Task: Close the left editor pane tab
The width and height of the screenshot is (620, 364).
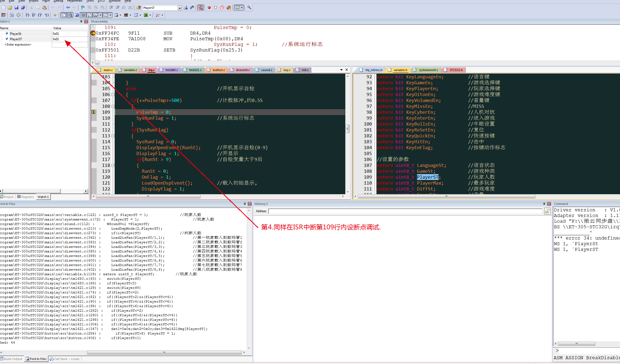Action: pos(347,70)
